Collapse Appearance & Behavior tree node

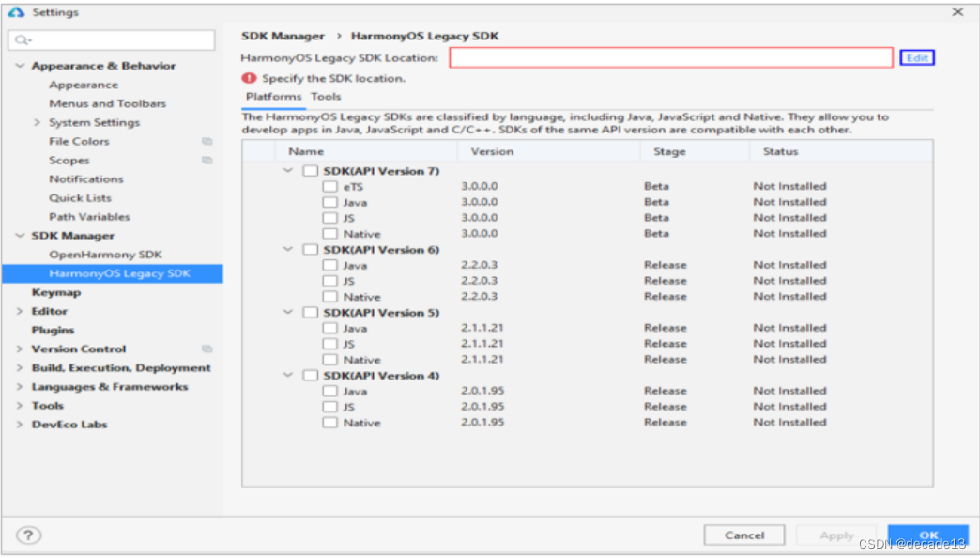(x=20, y=66)
